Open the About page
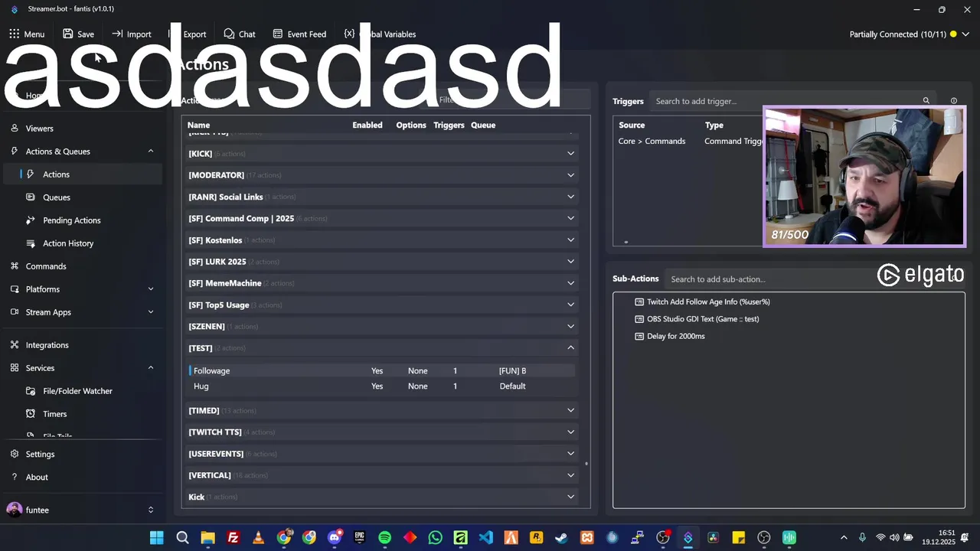The width and height of the screenshot is (980, 551). [37, 477]
